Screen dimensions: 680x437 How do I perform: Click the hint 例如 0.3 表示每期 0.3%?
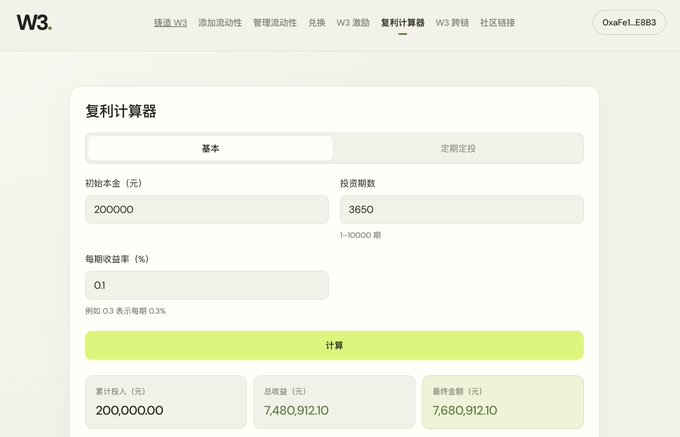tap(125, 311)
